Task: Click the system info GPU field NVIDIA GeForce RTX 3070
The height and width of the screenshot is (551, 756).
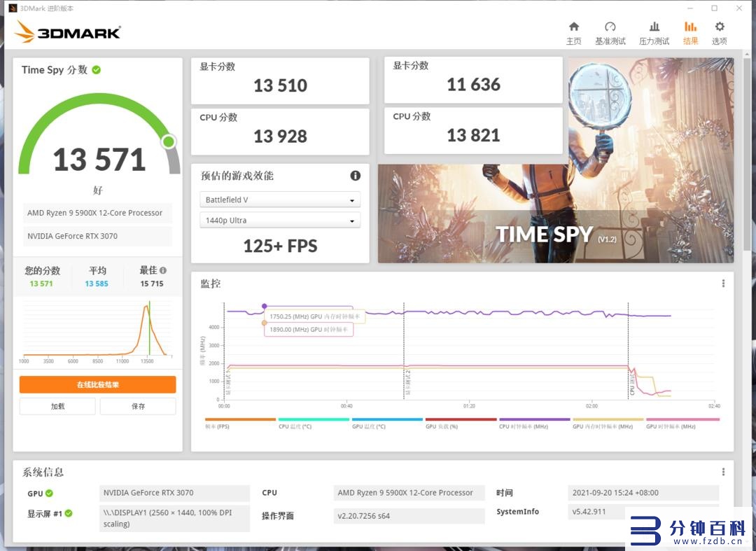Action: [174, 493]
